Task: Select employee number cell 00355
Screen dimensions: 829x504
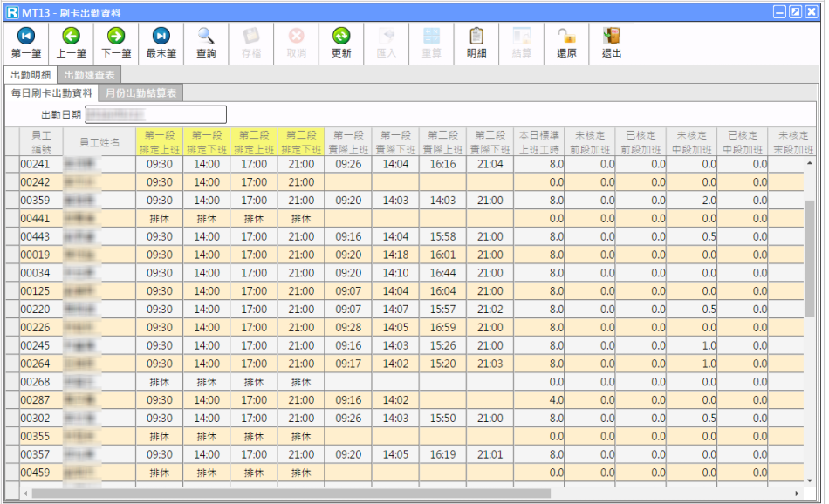Action: tap(41, 436)
